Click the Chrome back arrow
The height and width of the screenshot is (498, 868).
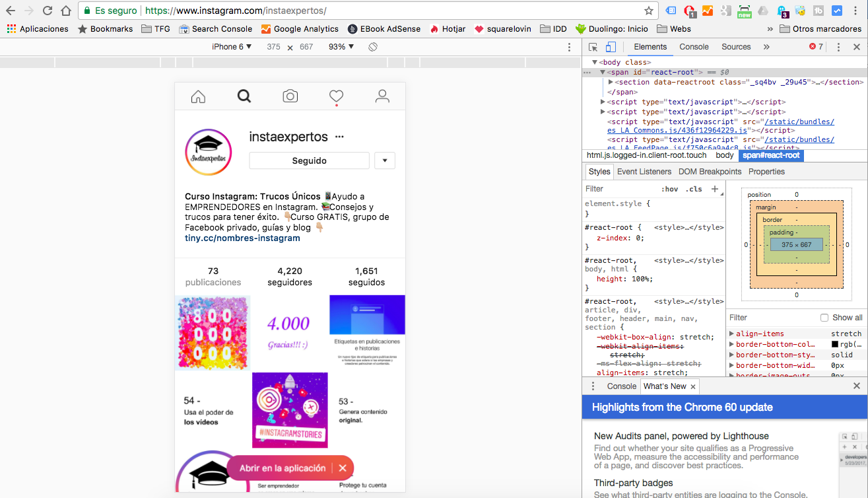11,11
